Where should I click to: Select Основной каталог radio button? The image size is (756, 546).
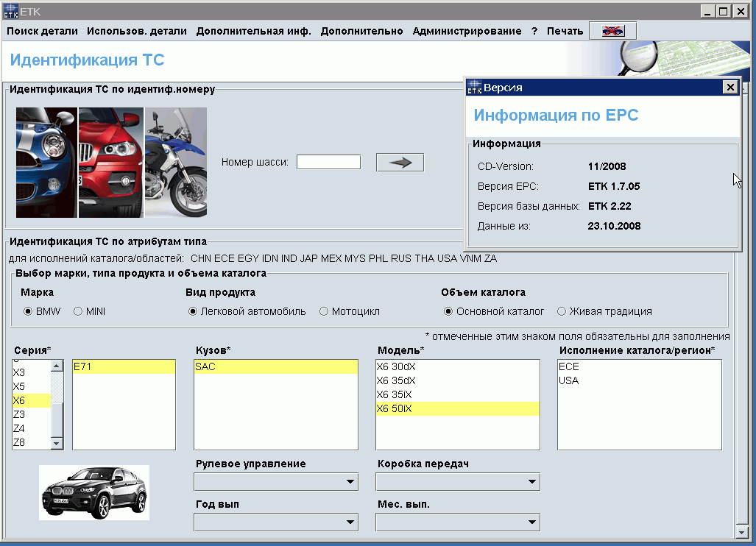(x=448, y=311)
